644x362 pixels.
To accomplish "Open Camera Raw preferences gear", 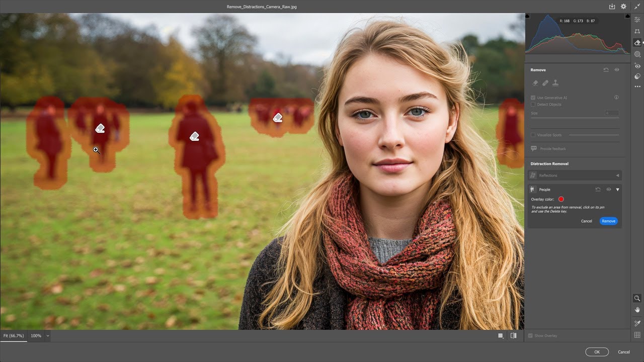I will pyautogui.click(x=623, y=7).
